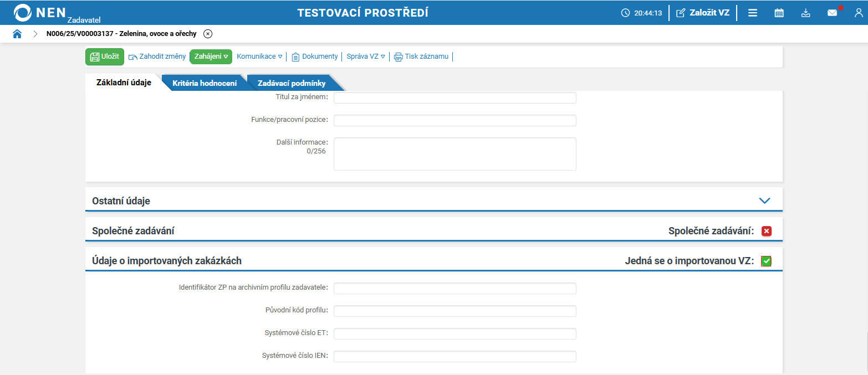Switch to Kritéria hodnocení tab
The image size is (868, 375).
pos(205,84)
